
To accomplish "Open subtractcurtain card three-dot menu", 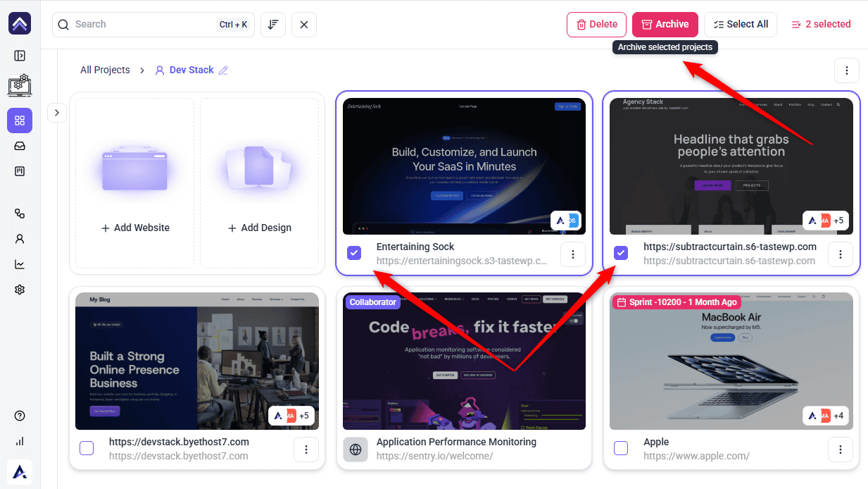I will tap(841, 254).
